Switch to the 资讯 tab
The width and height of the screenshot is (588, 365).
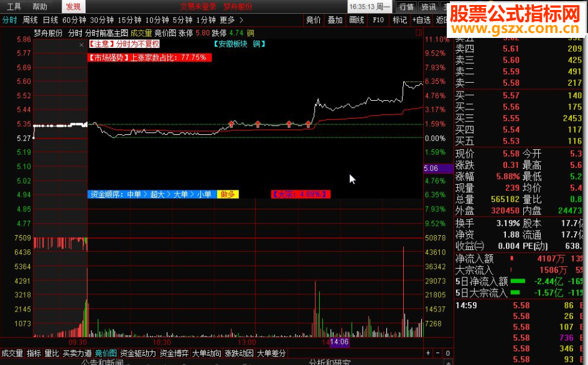pyautogui.click(x=428, y=7)
